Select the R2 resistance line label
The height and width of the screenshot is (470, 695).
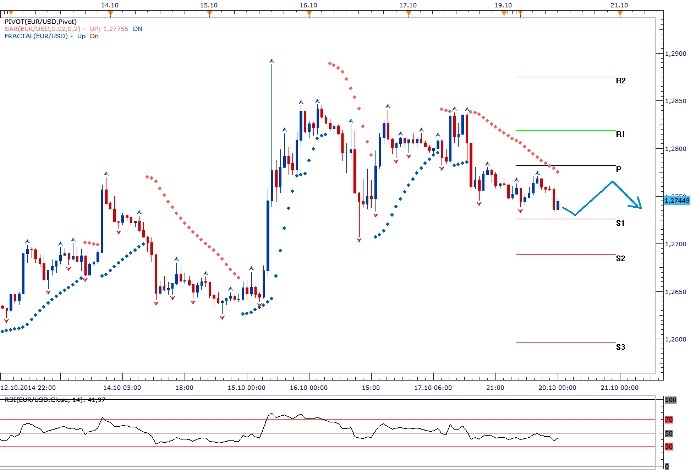620,81
